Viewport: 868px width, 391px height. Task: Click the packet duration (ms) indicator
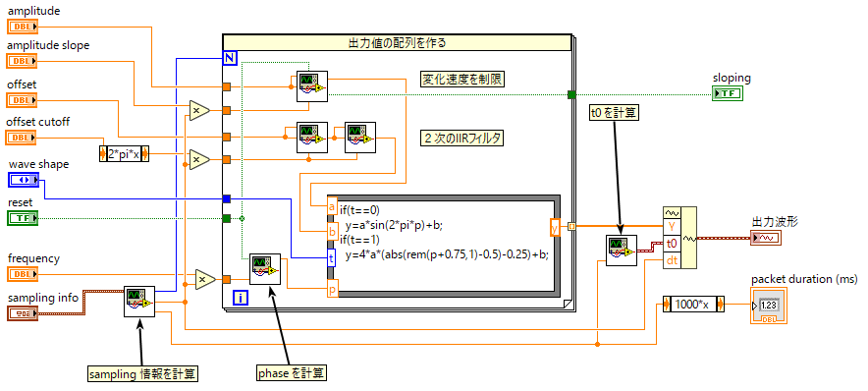tap(769, 306)
